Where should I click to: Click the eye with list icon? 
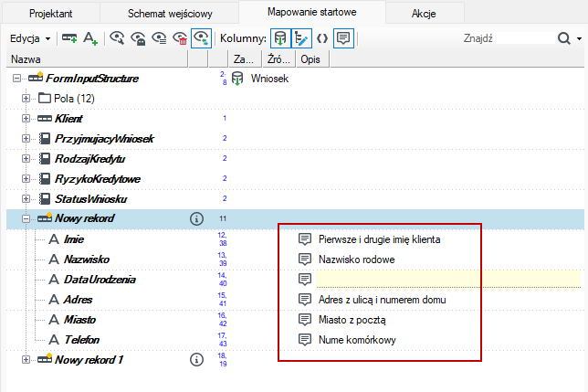pos(159,38)
